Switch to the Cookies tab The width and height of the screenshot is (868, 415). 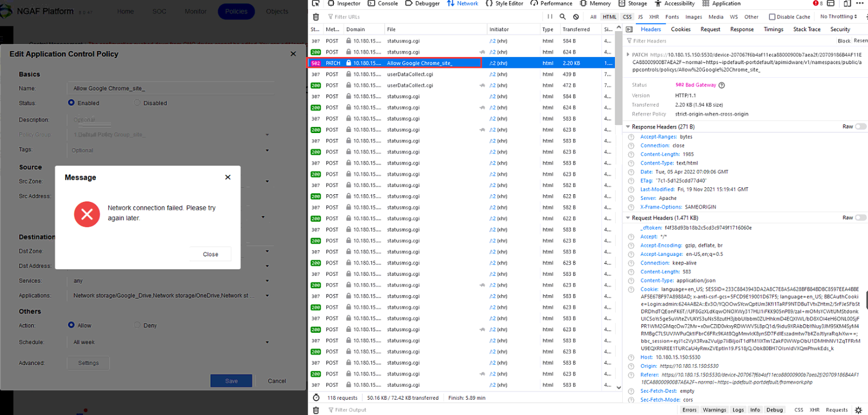(680, 30)
